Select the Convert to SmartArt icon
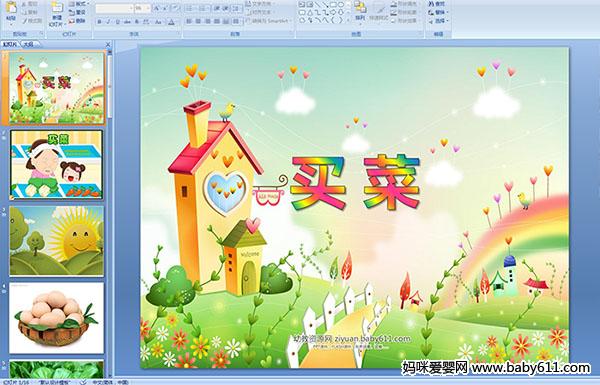This screenshot has width=600, height=385. pyautogui.click(x=248, y=21)
